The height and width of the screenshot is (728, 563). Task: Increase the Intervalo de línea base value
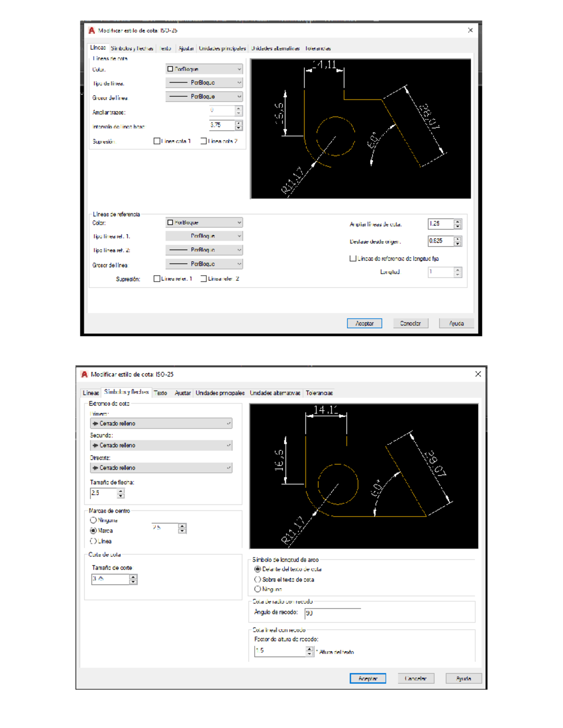point(239,123)
